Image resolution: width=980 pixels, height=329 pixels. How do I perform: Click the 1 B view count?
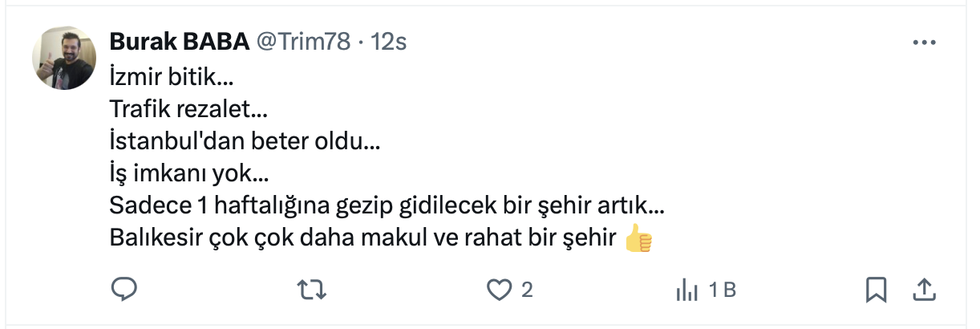(x=722, y=290)
